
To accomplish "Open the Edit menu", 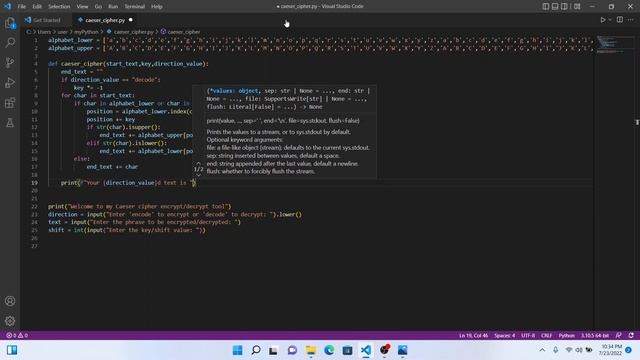I will pyautogui.click(x=37, y=7).
